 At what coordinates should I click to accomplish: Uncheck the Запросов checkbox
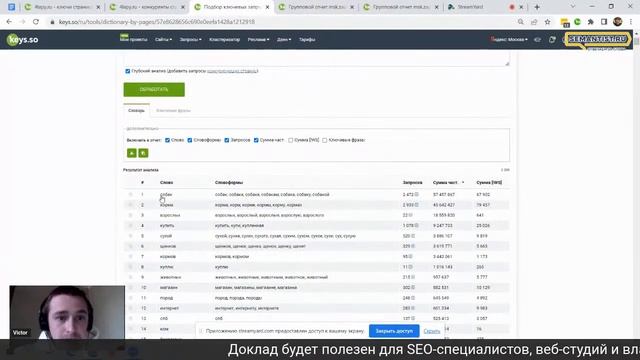pyautogui.click(x=227, y=140)
